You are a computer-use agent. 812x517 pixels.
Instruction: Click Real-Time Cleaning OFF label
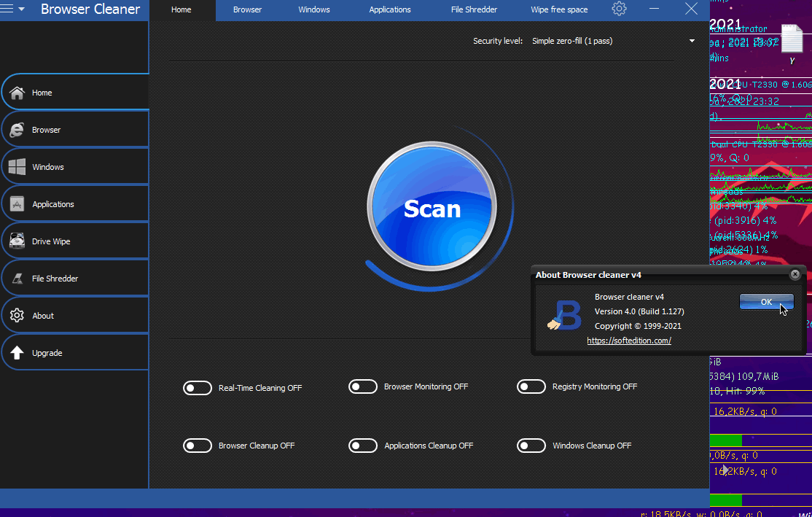[260, 388]
